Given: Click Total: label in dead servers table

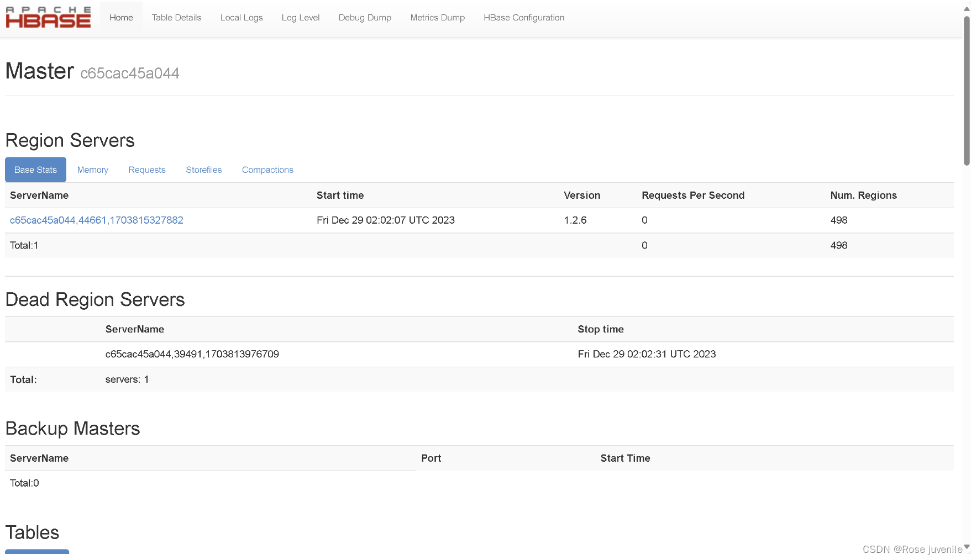Looking at the screenshot, I should [x=23, y=380].
